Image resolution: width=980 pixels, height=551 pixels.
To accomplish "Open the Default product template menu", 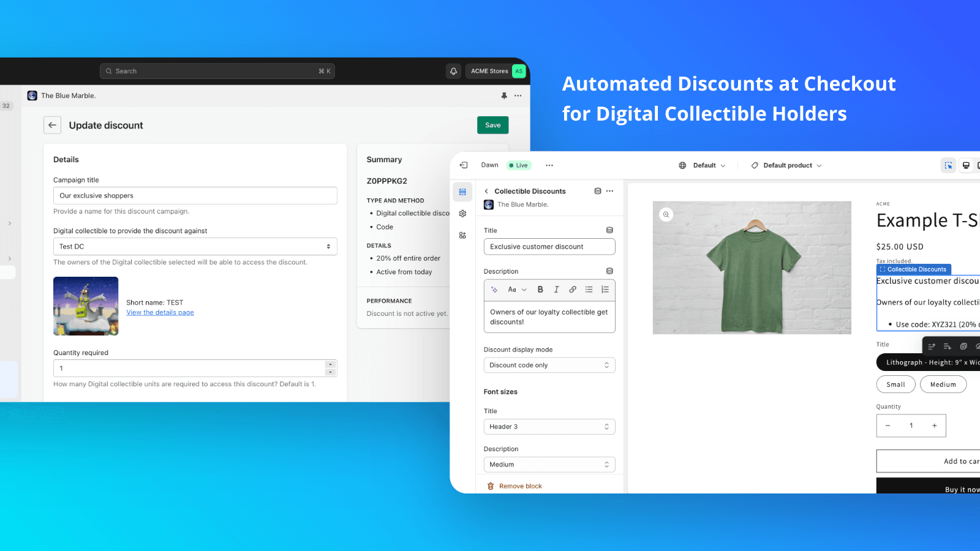I will [787, 165].
